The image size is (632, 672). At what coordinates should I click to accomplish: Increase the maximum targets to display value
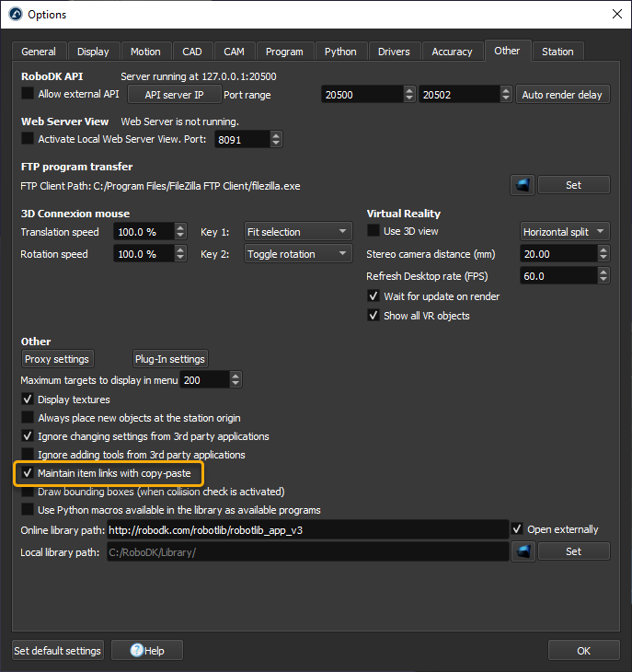click(236, 376)
